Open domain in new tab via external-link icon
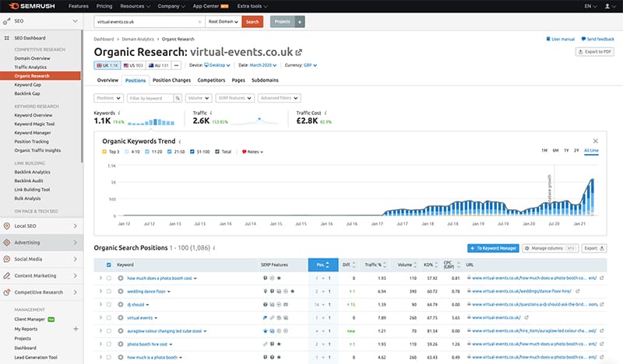 click(299, 53)
